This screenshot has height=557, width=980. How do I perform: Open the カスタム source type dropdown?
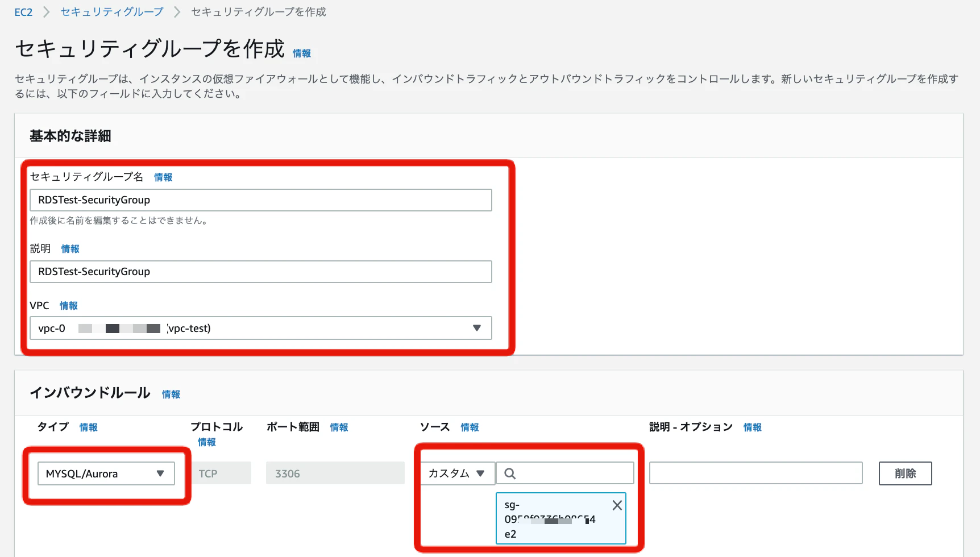(457, 473)
